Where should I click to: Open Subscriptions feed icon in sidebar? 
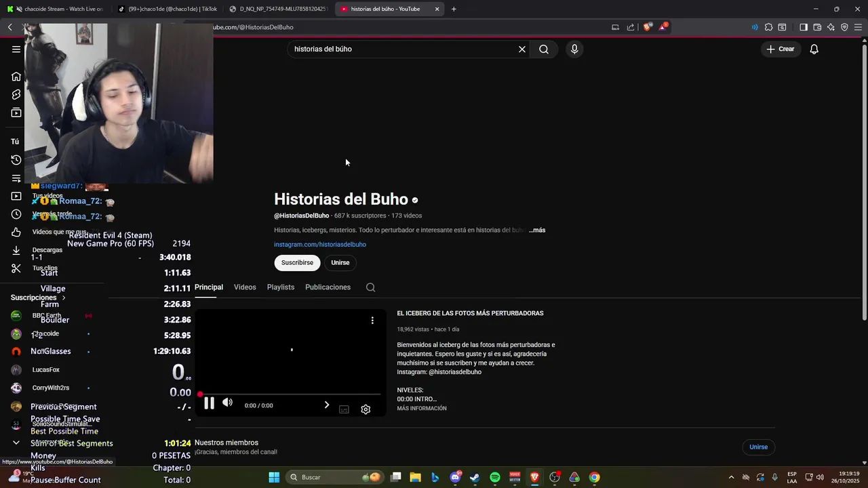16,113
